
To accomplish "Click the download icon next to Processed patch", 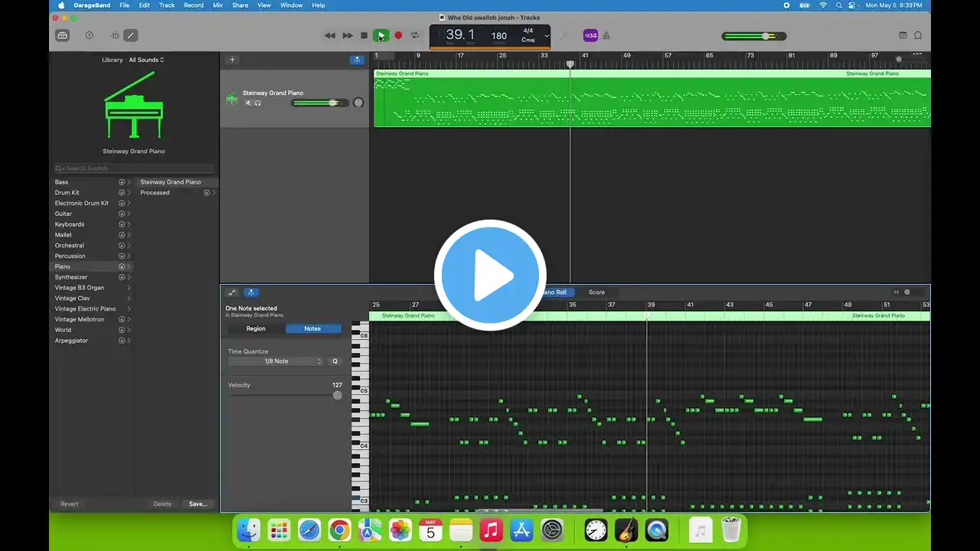I will point(207,193).
